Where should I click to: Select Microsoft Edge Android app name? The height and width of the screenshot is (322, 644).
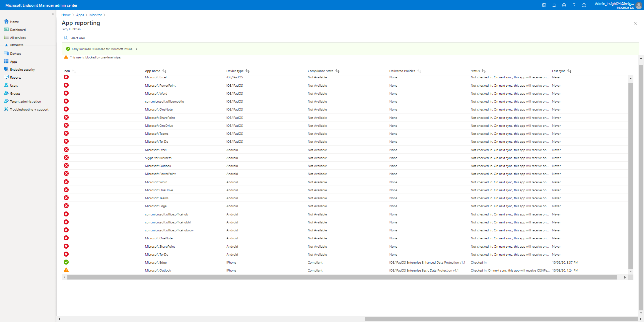pyautogui.click(x=156, y=206)
